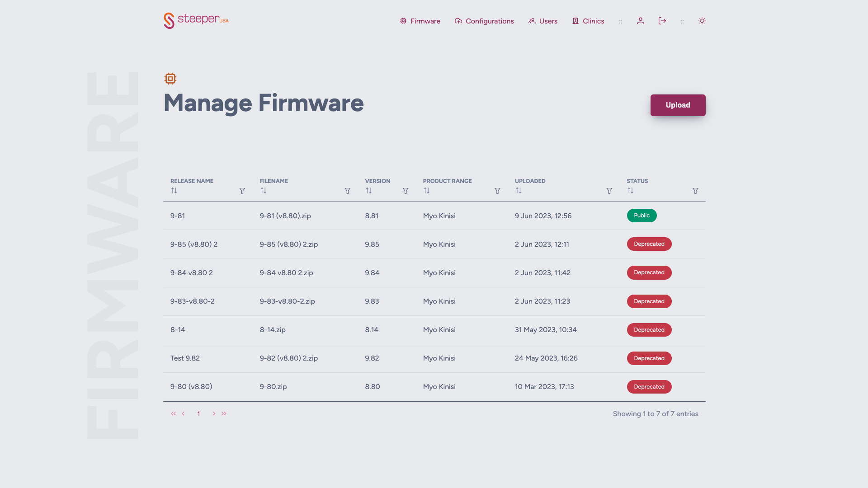Select filename 8-14.zip

[x=273, y=330]
